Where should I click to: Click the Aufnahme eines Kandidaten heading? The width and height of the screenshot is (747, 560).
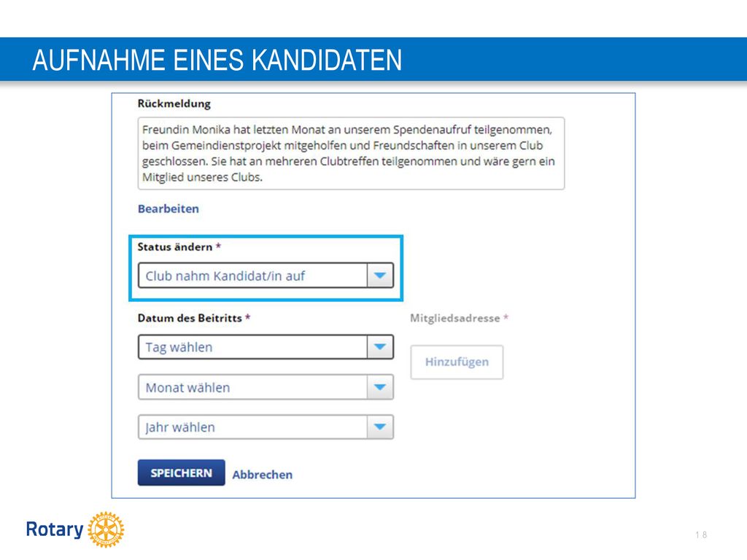point(217,60)
